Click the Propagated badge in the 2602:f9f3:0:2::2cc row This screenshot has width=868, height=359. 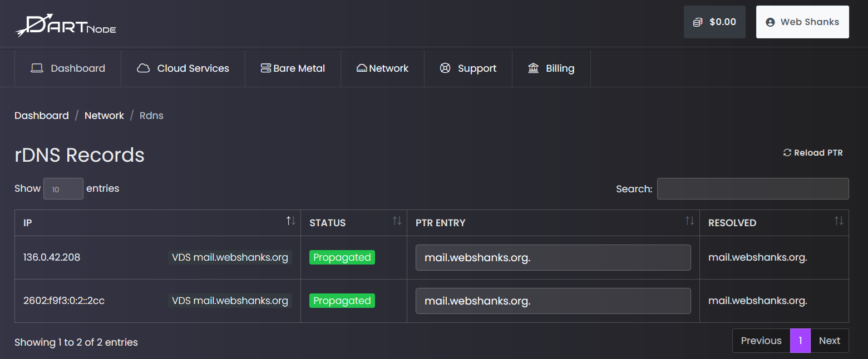pos(342,301)
